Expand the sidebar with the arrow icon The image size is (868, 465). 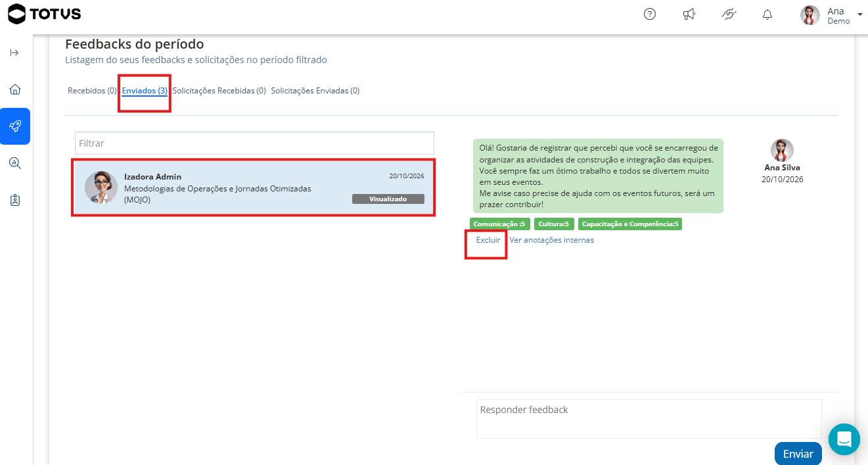(x=14, y=53)
